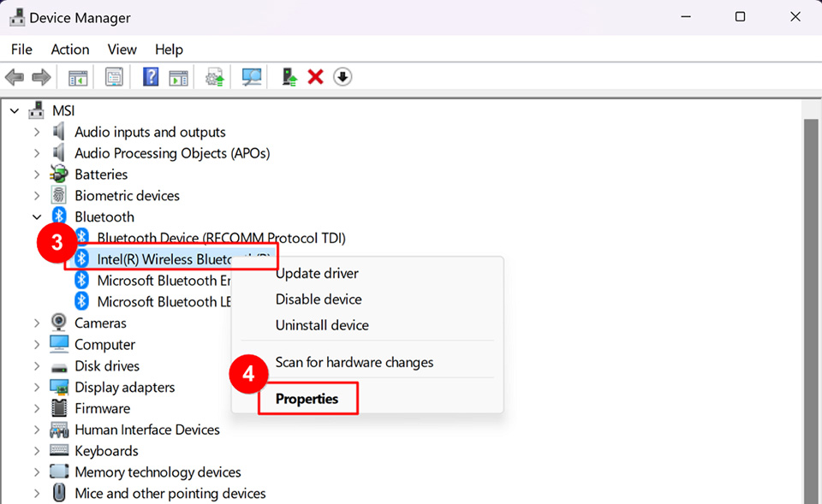Click the Enable device toolbar icon
Screen dimensions: 822x504
coord(289,78)
